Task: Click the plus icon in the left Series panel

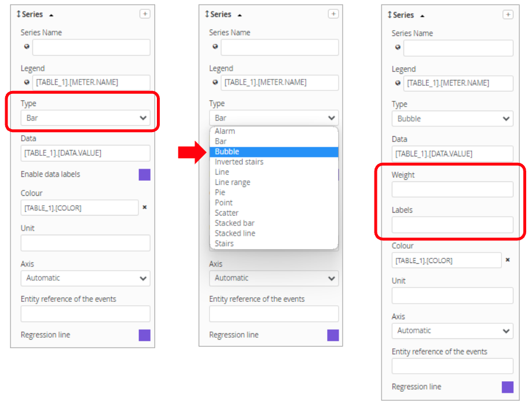Action: coord(145,14)
